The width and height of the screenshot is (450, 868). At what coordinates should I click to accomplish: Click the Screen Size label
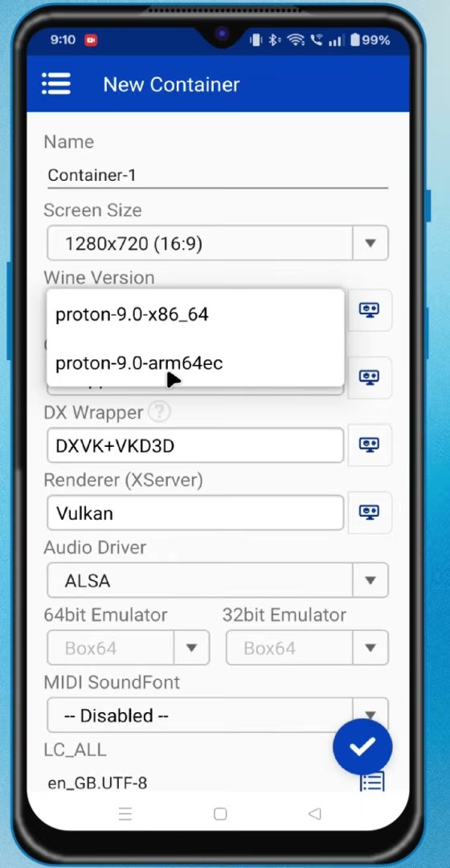(x=92, y=211)
